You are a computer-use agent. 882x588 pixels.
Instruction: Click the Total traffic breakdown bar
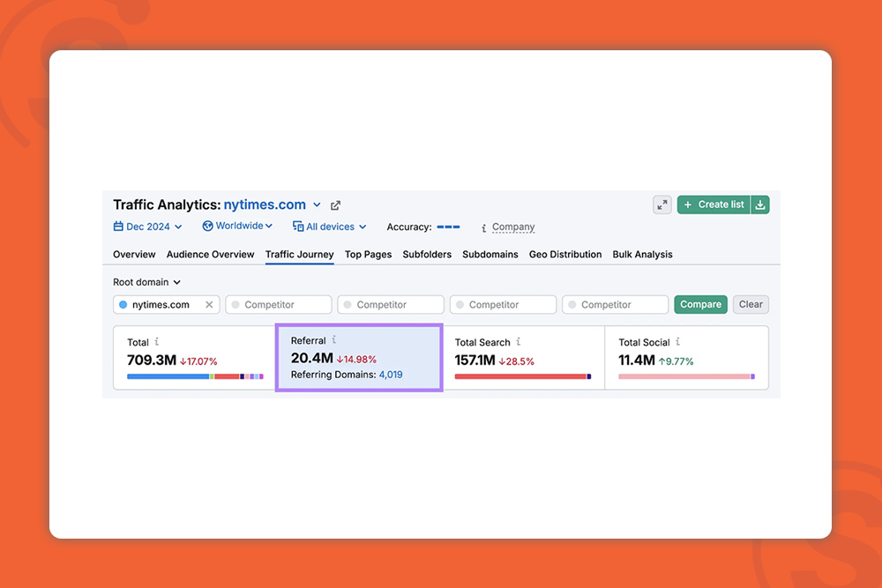click(195, 376)
